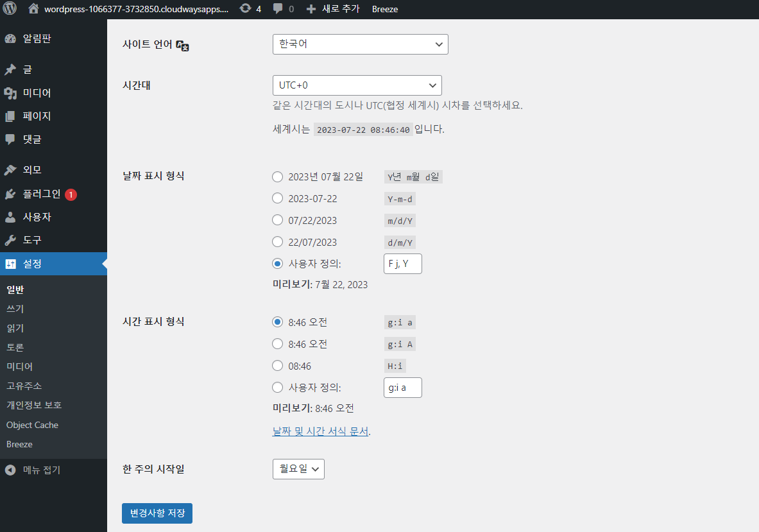Image resolution: width=759 pixels, height=532 pixels.
Task: Open the 시간대 dropdown showing UTC+0
Action: coord(357,85)
